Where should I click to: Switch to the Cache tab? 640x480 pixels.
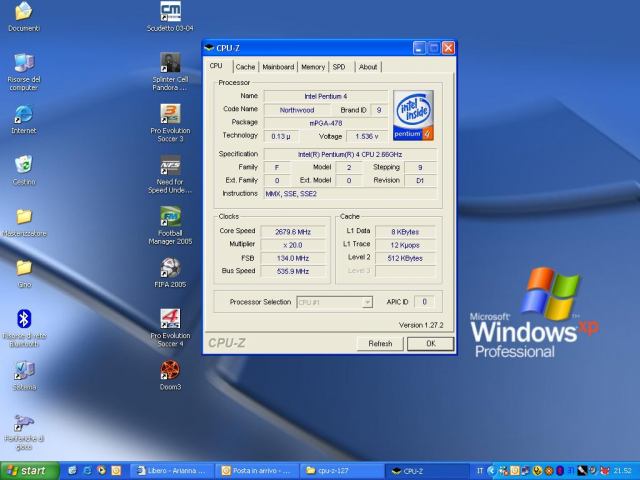click(x=245, y=67)
